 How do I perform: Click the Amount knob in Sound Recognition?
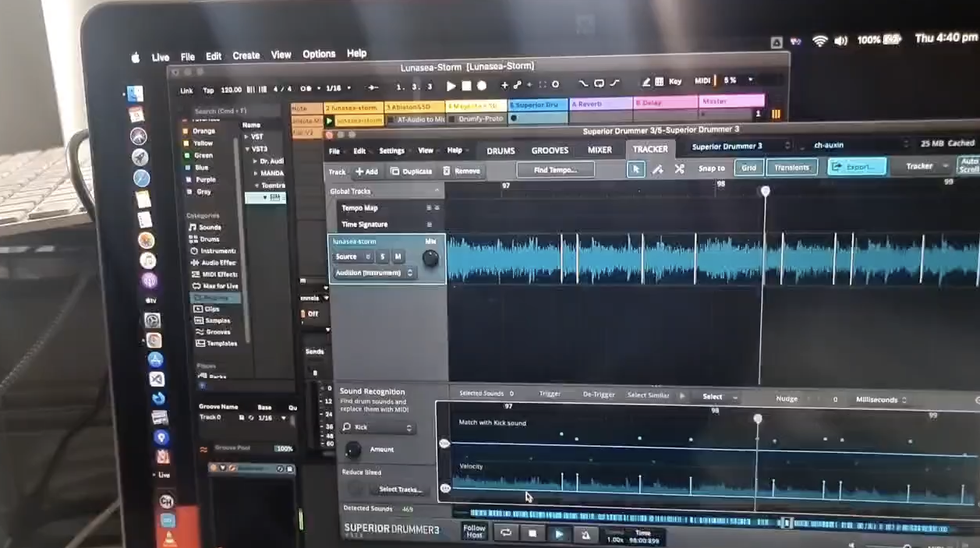(353, 450)
